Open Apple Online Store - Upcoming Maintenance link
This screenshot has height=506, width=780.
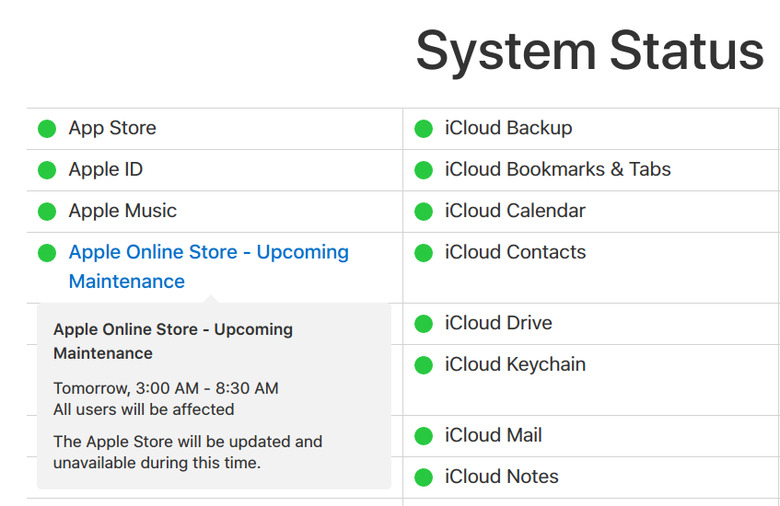[208, 267]
